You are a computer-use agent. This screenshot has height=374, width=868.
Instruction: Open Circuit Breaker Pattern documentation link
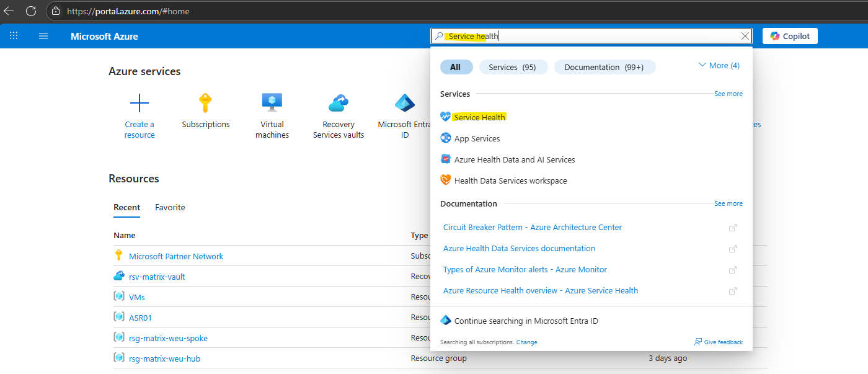(x=533, y=228)
